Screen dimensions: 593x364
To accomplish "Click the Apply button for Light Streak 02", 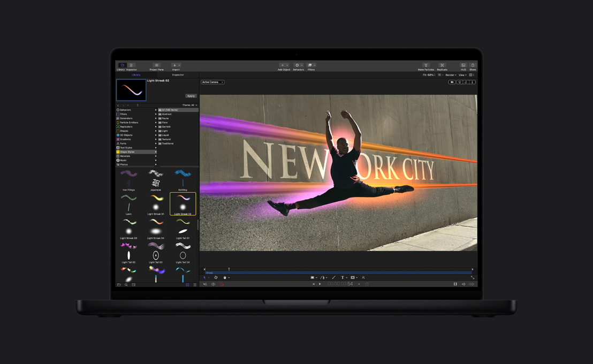I will 191,95.
